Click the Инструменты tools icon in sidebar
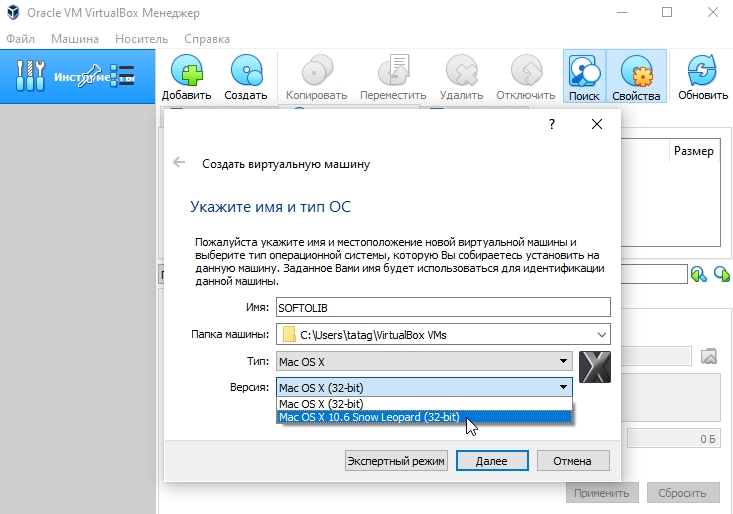Image resolution: width=733 pixels, height=514 pixels. point(30,76)
